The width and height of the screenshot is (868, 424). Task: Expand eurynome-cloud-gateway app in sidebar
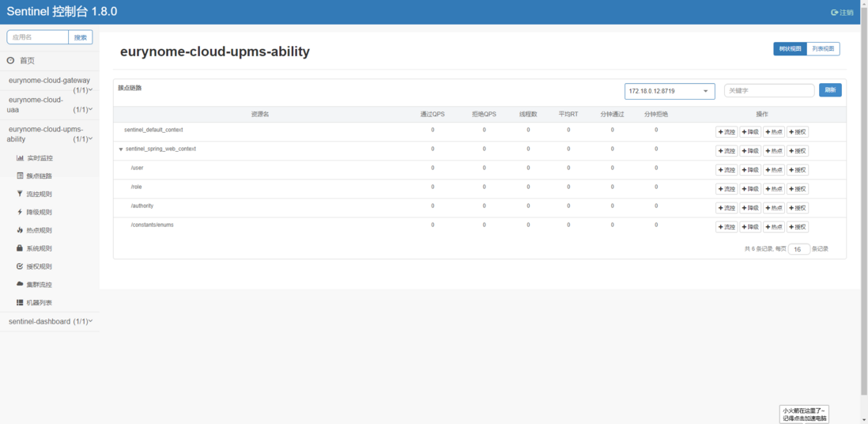coord(50,84)
